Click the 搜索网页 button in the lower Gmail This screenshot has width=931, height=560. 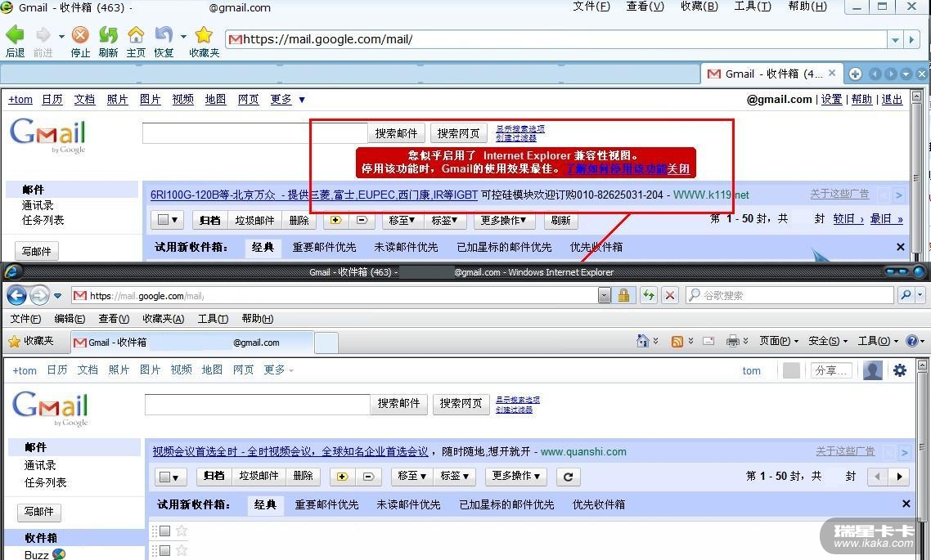461,403
